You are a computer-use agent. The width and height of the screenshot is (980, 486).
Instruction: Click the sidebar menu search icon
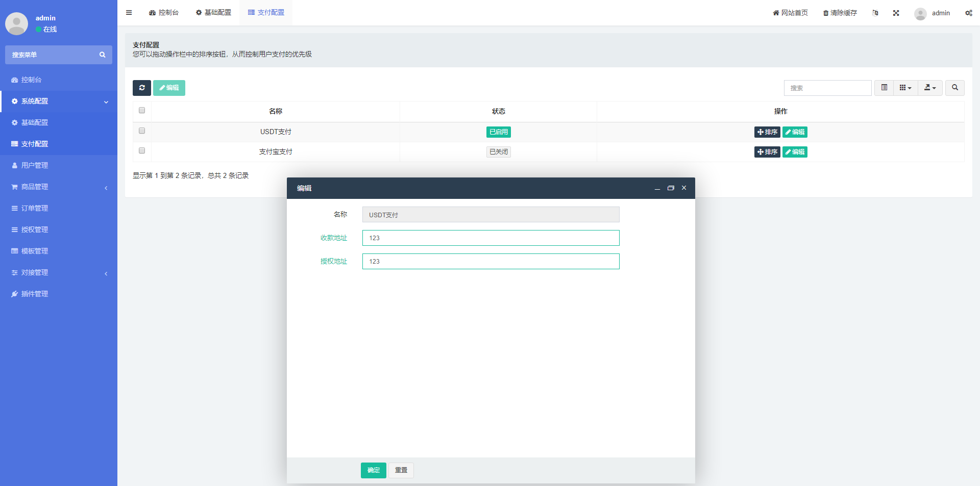[102, 55]
